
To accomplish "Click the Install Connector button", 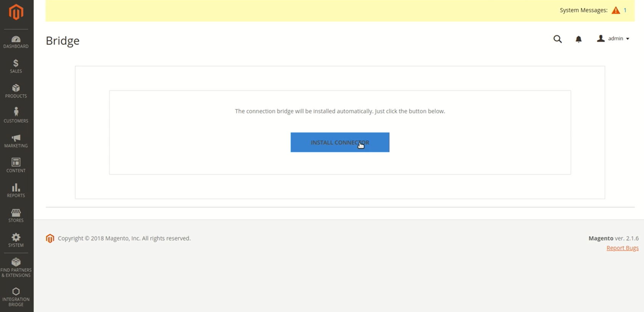I will pos(340,142).
